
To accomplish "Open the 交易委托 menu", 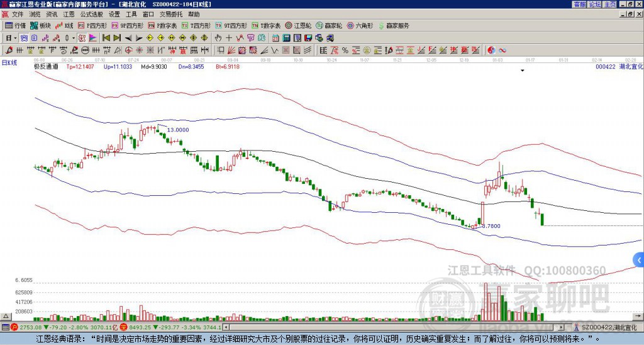I will click(x=171, y=14).
